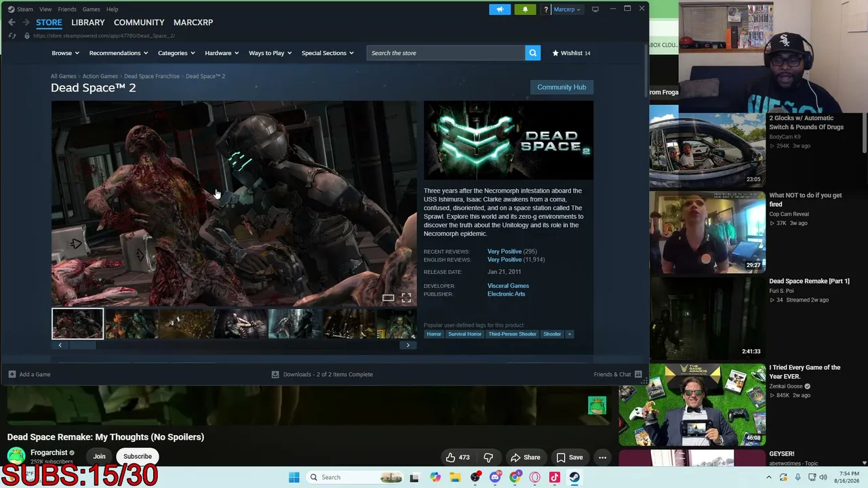The image size is (868, 488).
Task: Switch screenshot viewer to theater mode icon
Action: point(388,298)
